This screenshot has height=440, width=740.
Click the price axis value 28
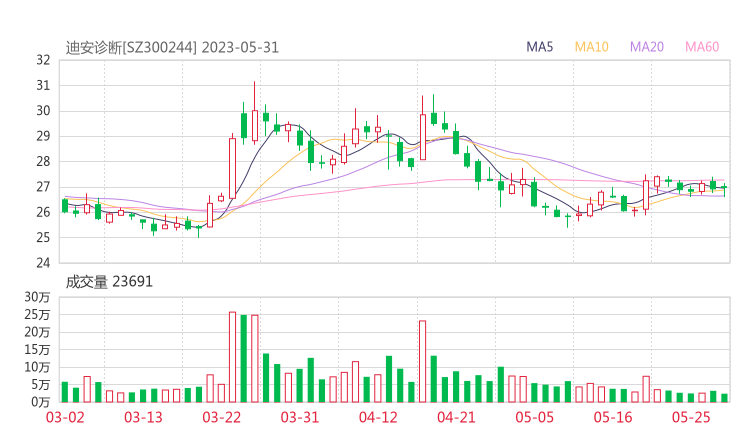(43, 161)
